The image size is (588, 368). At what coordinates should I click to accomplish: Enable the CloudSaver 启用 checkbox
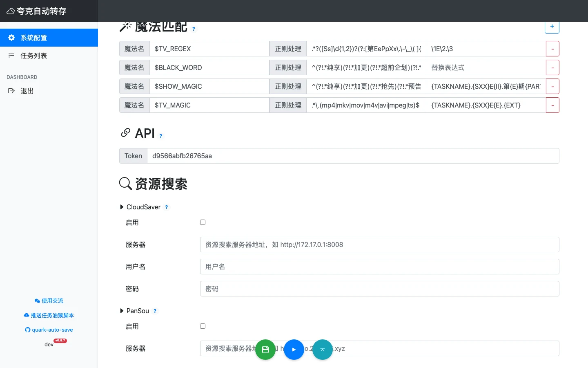coord(203,222)
